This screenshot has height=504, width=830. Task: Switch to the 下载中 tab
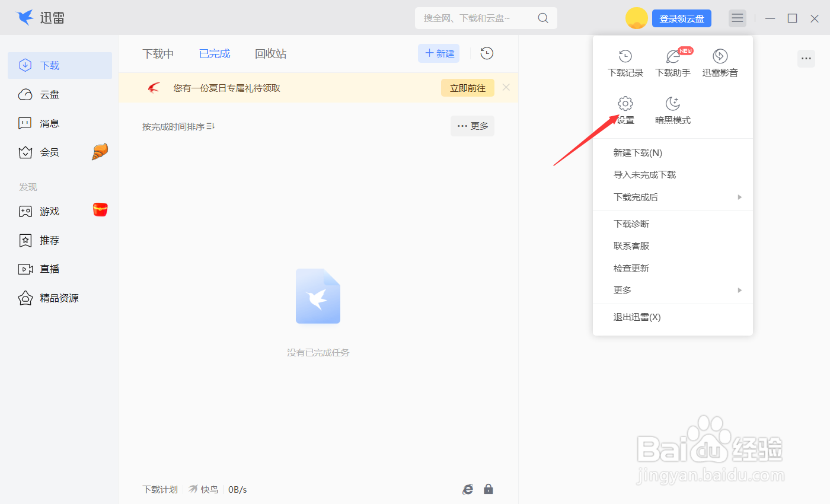click(x=158, y=54)
